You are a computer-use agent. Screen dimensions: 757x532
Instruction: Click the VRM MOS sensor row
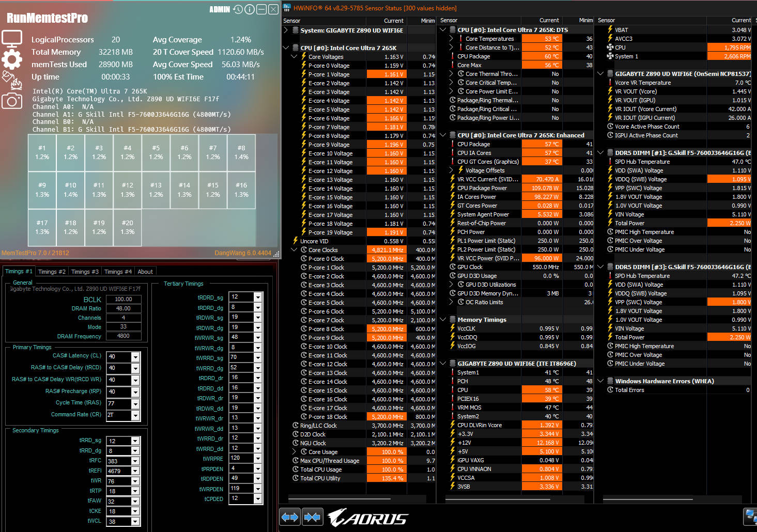516,408
